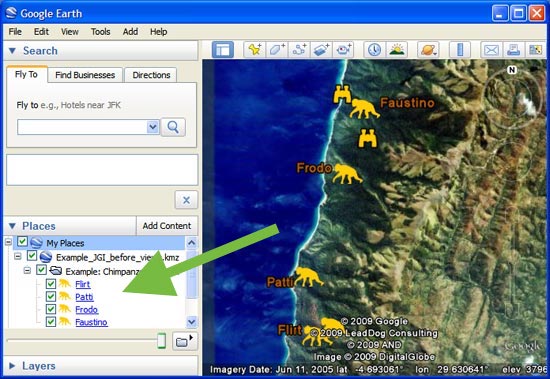Show the ruler tool
Screen dimensions: 550x379
[460, 50]
